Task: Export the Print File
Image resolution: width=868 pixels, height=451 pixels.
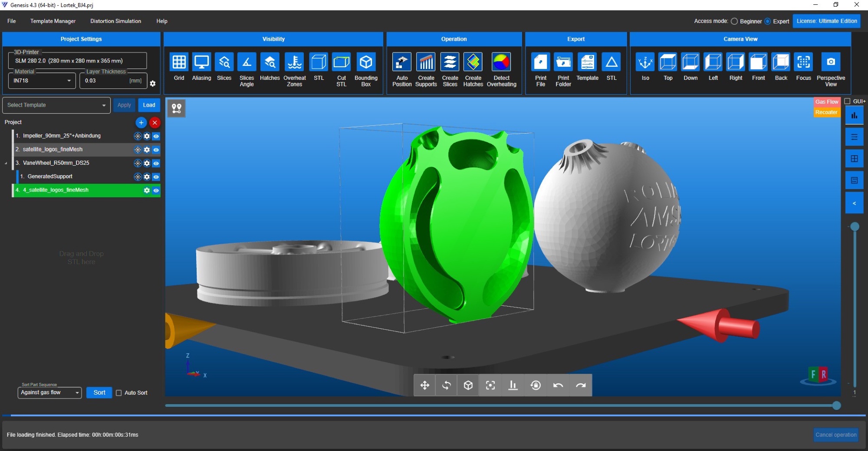Action: [541, 62]
